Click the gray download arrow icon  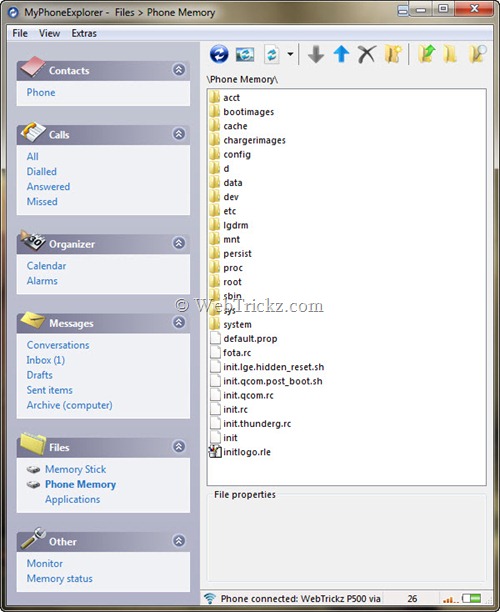pos(316,54)
